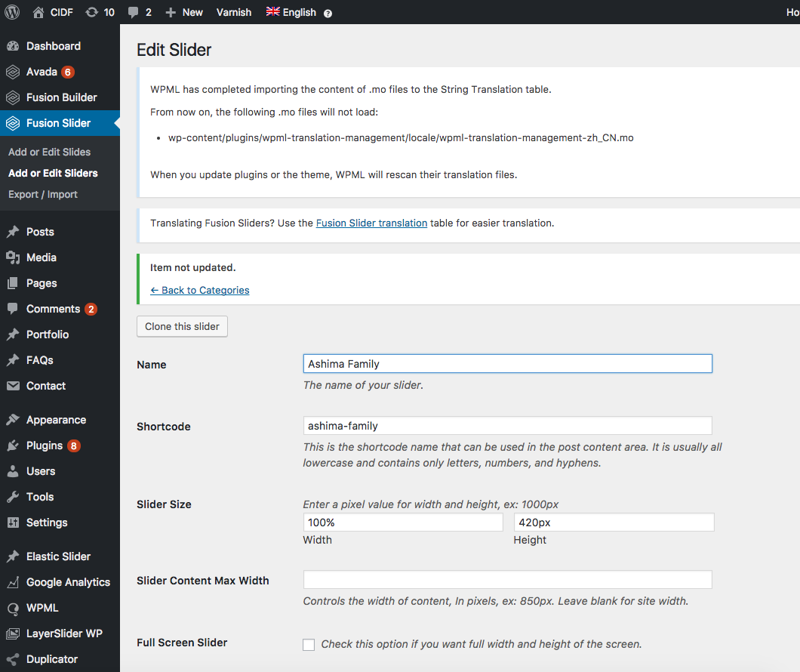Open the Portfolio menu label
The image size is (800, 672).
[x=48, y=334]
